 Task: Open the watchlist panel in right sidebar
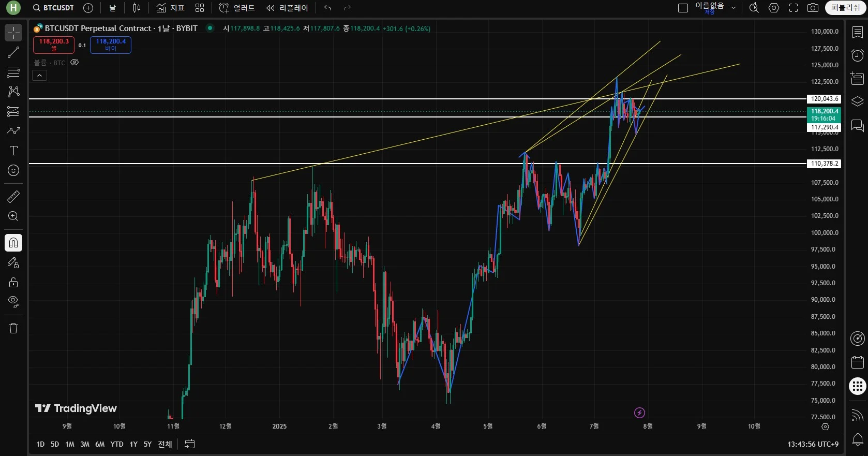[x=857, y=32]
